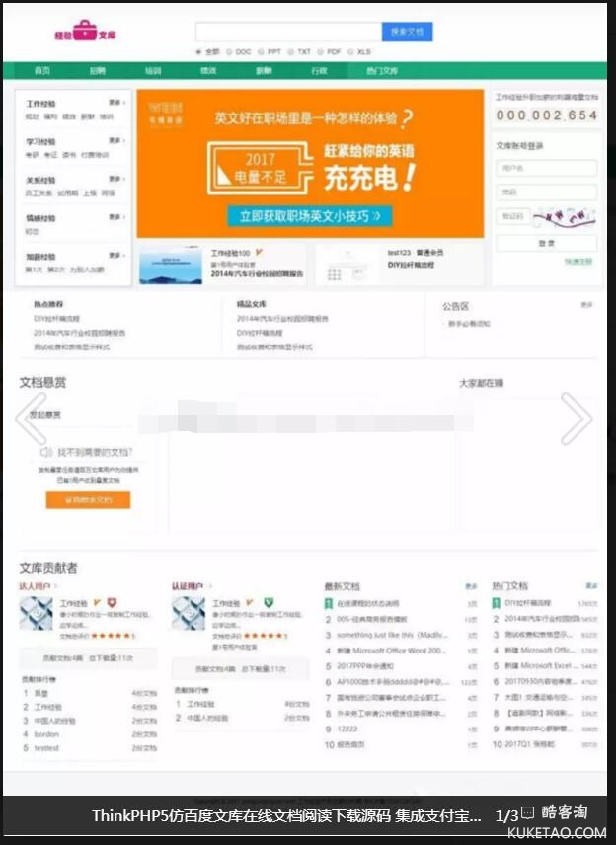
Task: Click the 立即获取职场英文小技巧 banner button
Action: 309,216
